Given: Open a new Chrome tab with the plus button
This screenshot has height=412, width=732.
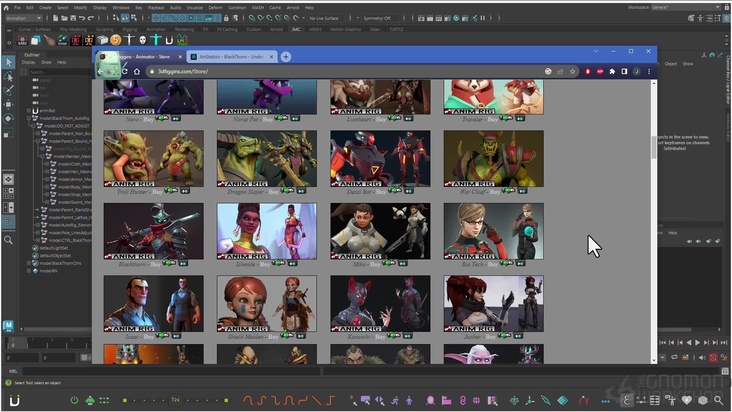Looking at the screenshot, I should 286,57.
